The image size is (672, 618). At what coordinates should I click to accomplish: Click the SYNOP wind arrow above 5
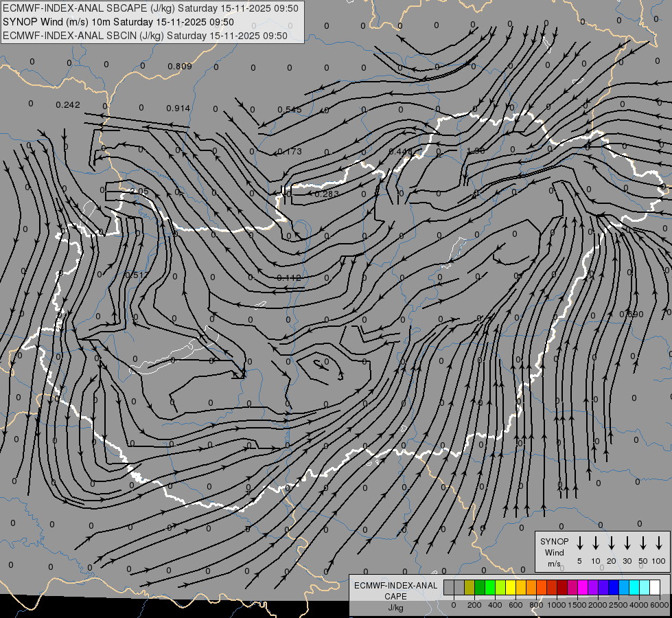(x=579, y=543)
